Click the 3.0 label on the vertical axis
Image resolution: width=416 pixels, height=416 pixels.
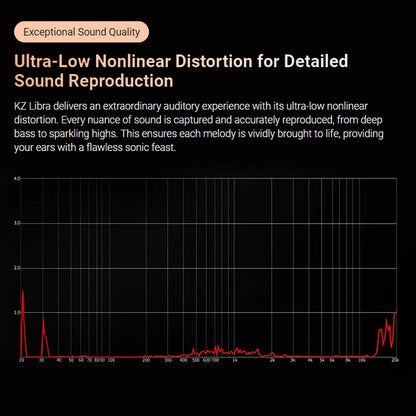coord(17,223)
